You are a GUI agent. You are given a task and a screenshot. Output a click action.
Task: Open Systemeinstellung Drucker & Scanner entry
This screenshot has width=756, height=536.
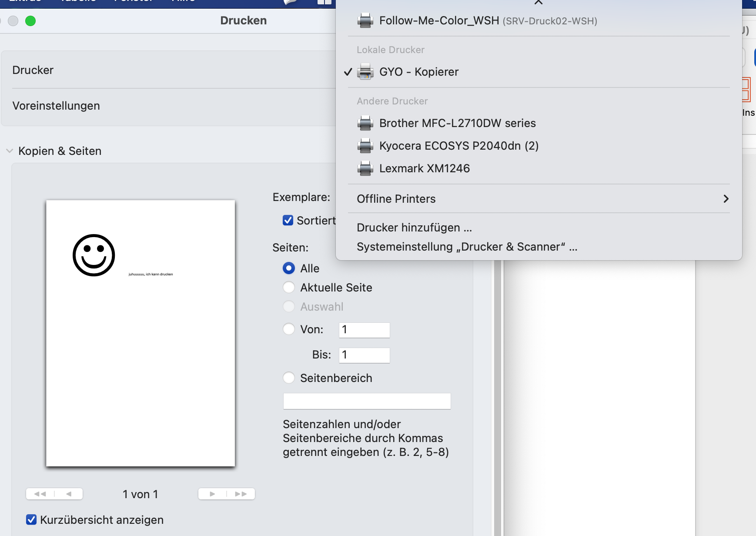click(x=466, y=247)
